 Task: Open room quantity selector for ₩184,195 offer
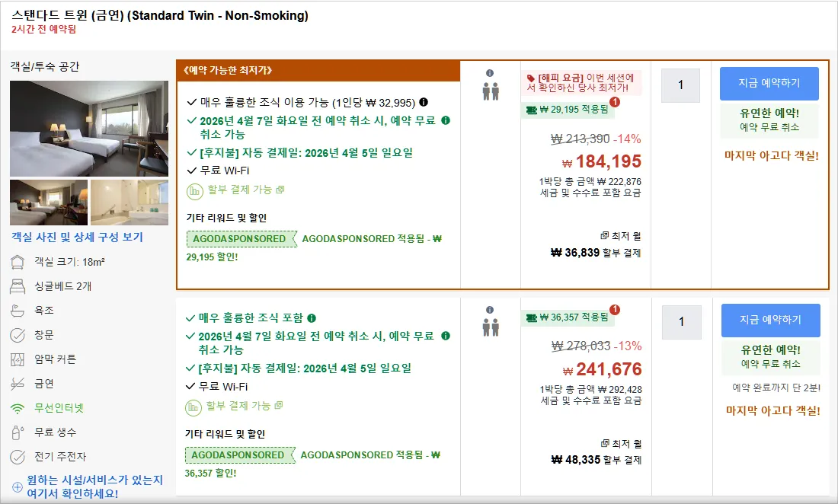680,85
